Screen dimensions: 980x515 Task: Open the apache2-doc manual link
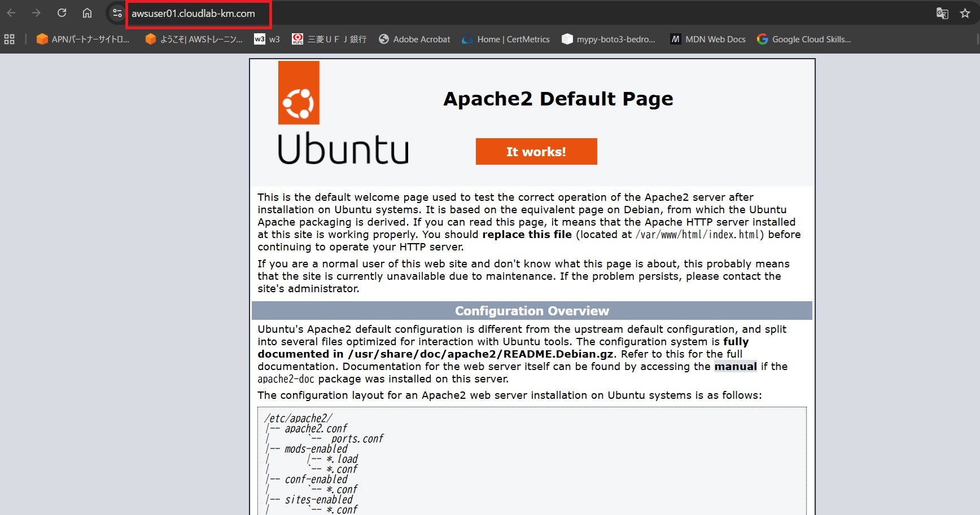tap(736, 366)
